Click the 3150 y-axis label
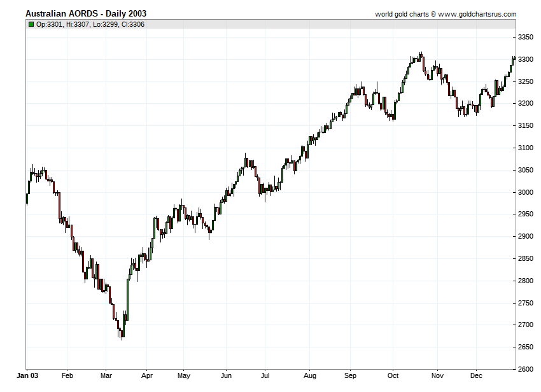 [x=526, y=125]
